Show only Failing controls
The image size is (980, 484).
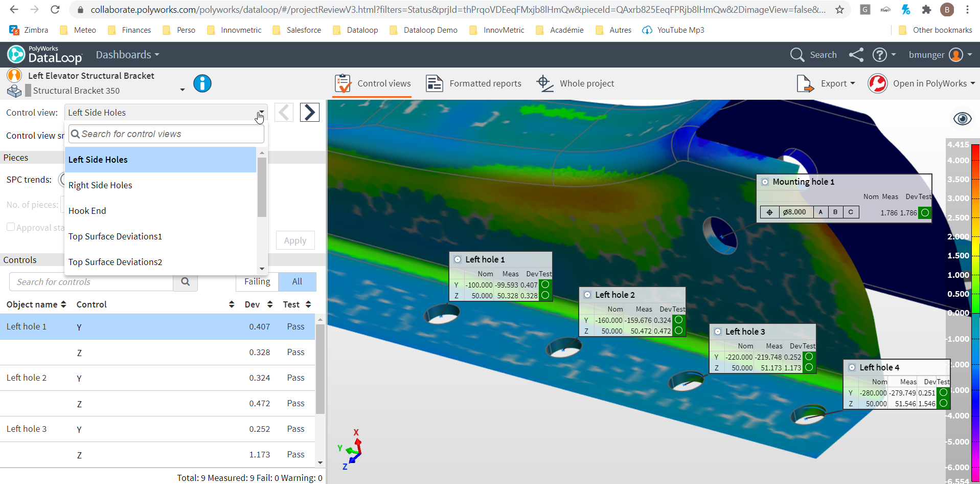[x=257, y=282]
